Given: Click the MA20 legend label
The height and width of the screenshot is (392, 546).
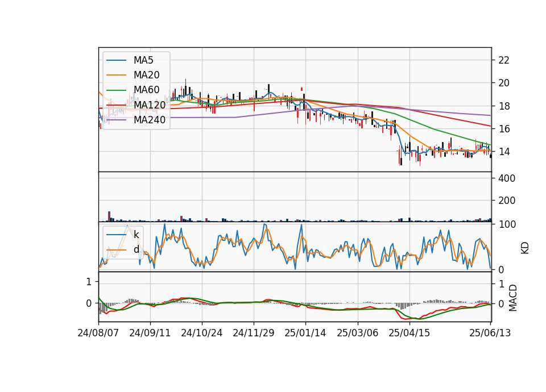Looking at the screenshot, I should 147,75.
